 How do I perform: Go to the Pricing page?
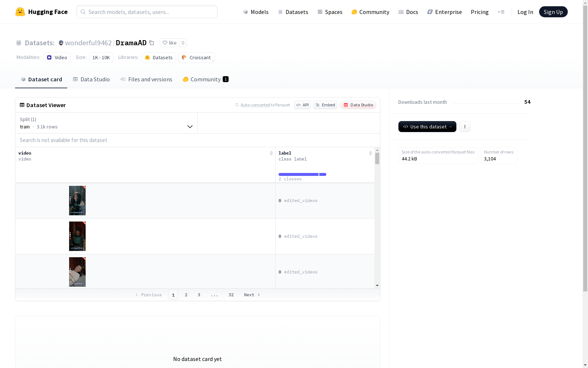(480, 12)
